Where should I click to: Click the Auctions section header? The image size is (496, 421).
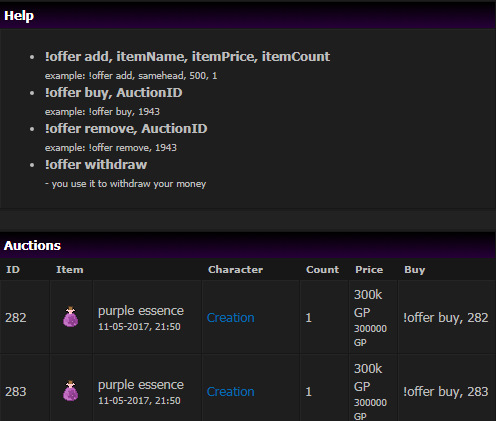[x=248, y=246]
